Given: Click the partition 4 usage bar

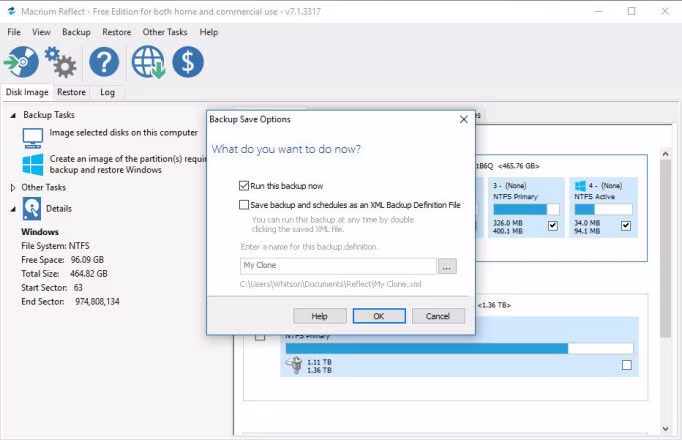Looking at the screenshot, I should pyautogui.click(x=603, y=210).
